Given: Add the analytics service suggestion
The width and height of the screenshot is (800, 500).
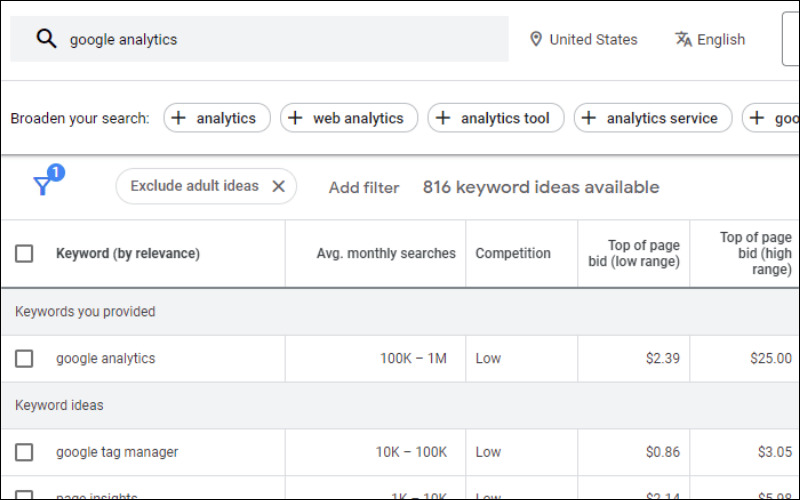Looking at the screenshot, I should point(653,118).
